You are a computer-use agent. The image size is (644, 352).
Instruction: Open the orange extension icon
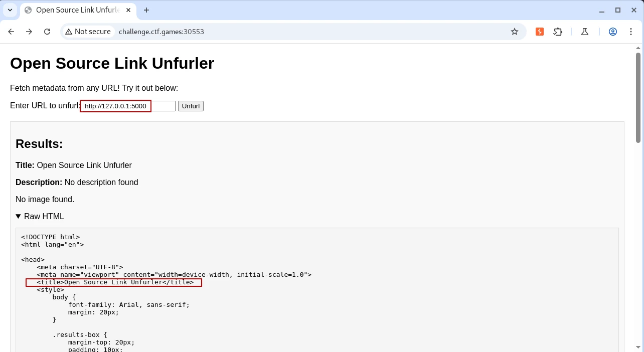tap(540, 32)
